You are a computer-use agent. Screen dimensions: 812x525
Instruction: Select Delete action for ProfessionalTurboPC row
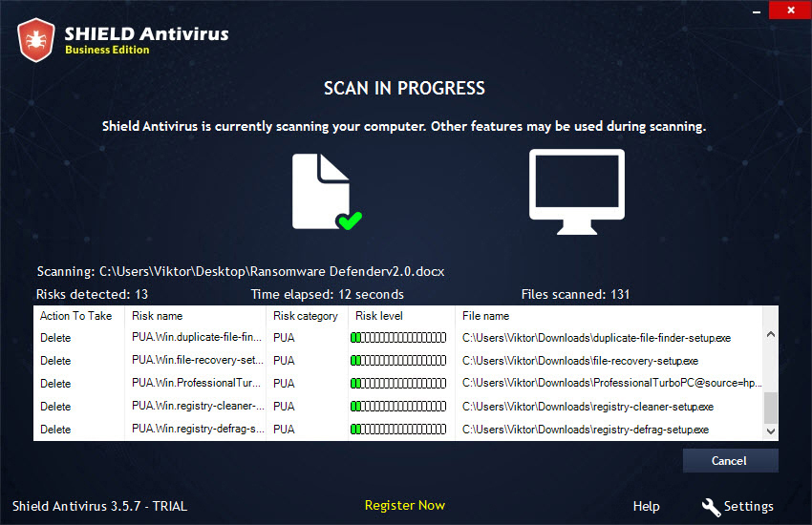pyautogui.click(x=55, y=384)
